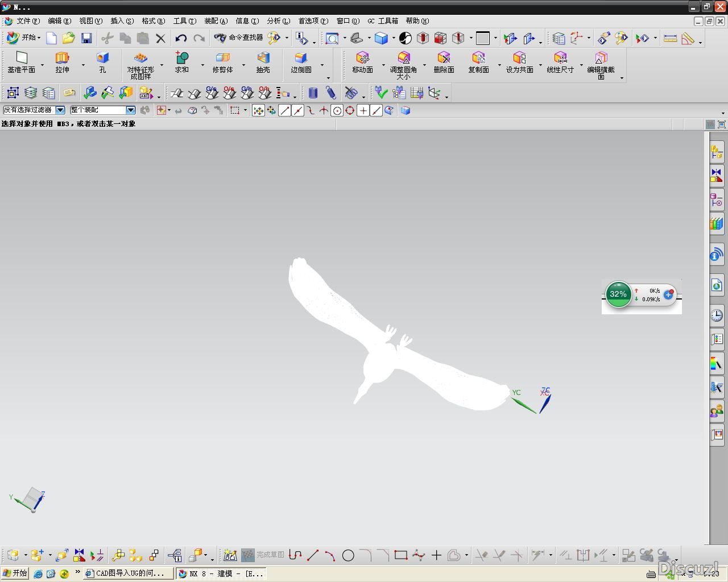
Task: Expand the 拉伸 dropdown arrow
Action: (x=83, y=65)
